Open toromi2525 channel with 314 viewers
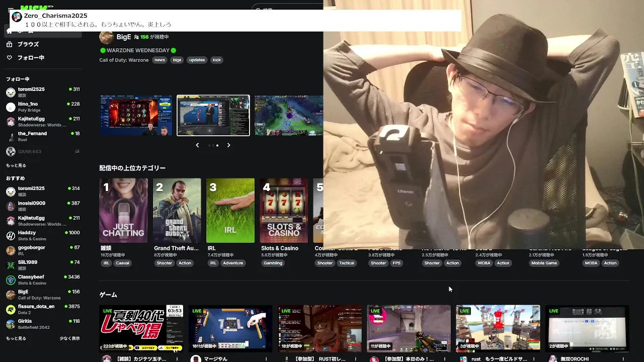644x362 pixels. 42,191
